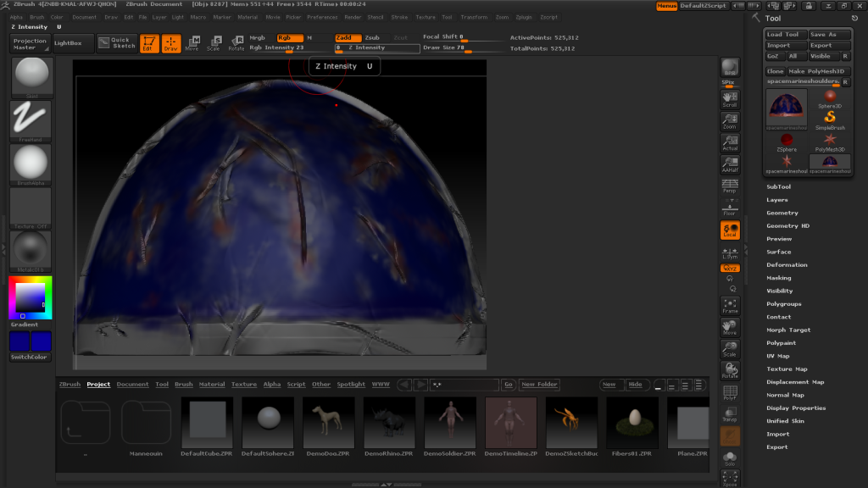Toggle Local transformations

[x=730, y=230]
